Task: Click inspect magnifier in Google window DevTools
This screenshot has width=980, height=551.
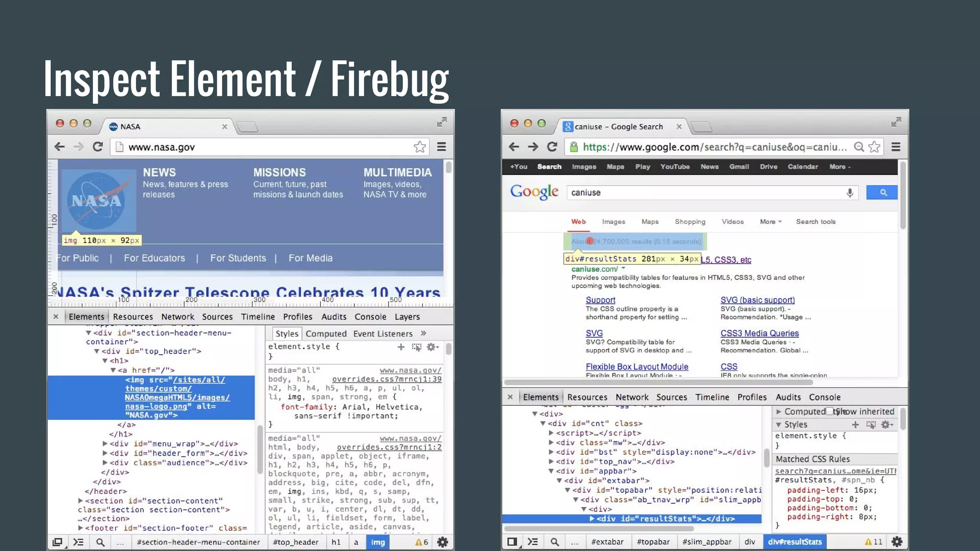Action: click(555, 542)
